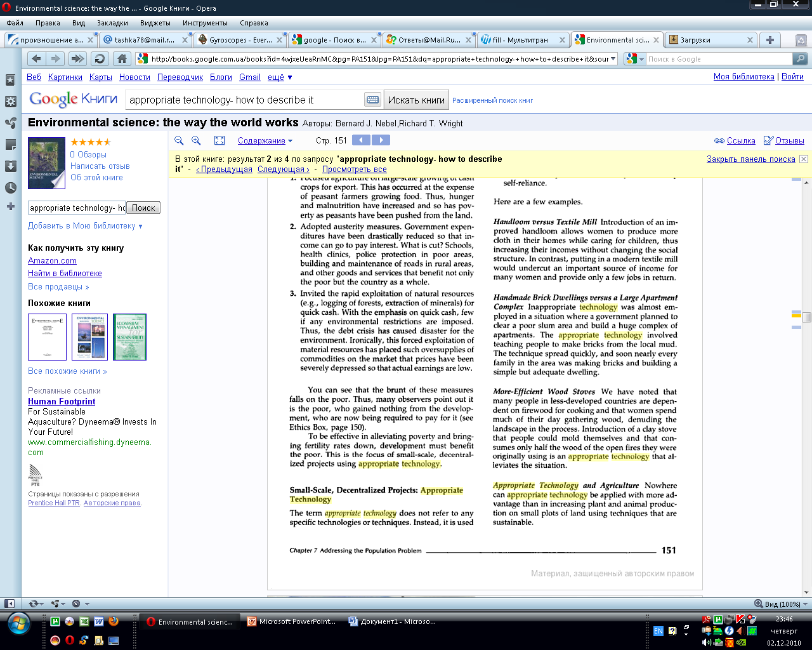
Task: Open the Правка menu
Action: point(48,23)
